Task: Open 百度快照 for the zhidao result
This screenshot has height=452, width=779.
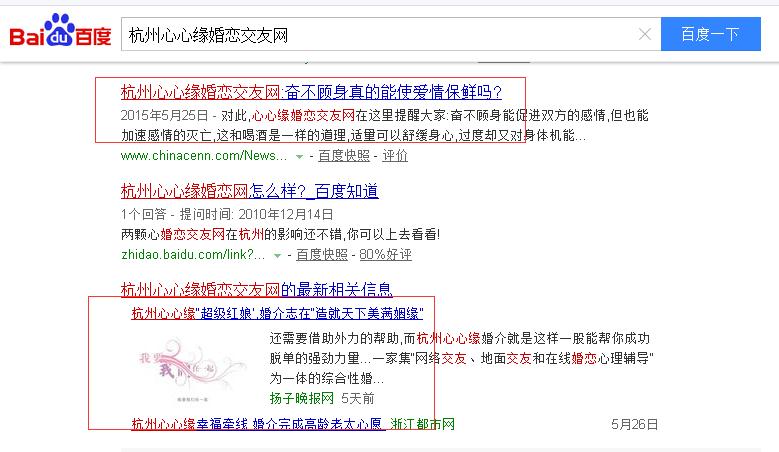Action: pos(322,254)
